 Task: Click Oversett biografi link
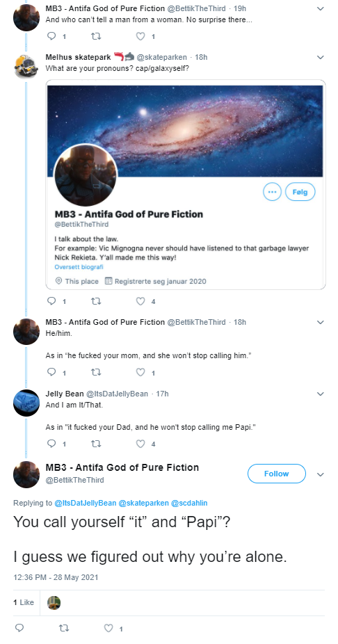tap(79, 267)
